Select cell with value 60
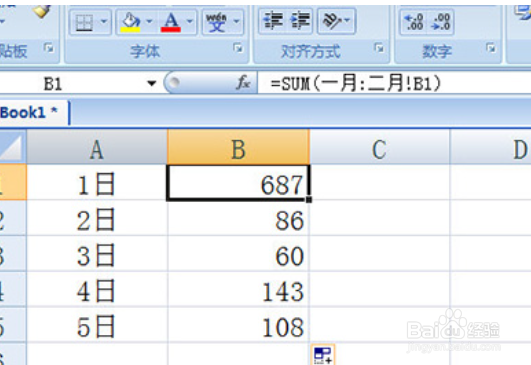Viewport: 531px width, 365px height. coord(238,254)
